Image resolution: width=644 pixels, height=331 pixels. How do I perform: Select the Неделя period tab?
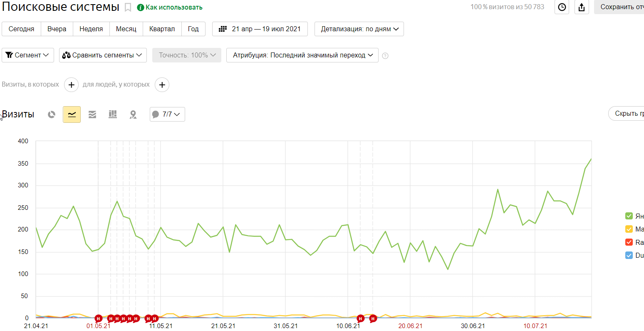coord(91,29)
